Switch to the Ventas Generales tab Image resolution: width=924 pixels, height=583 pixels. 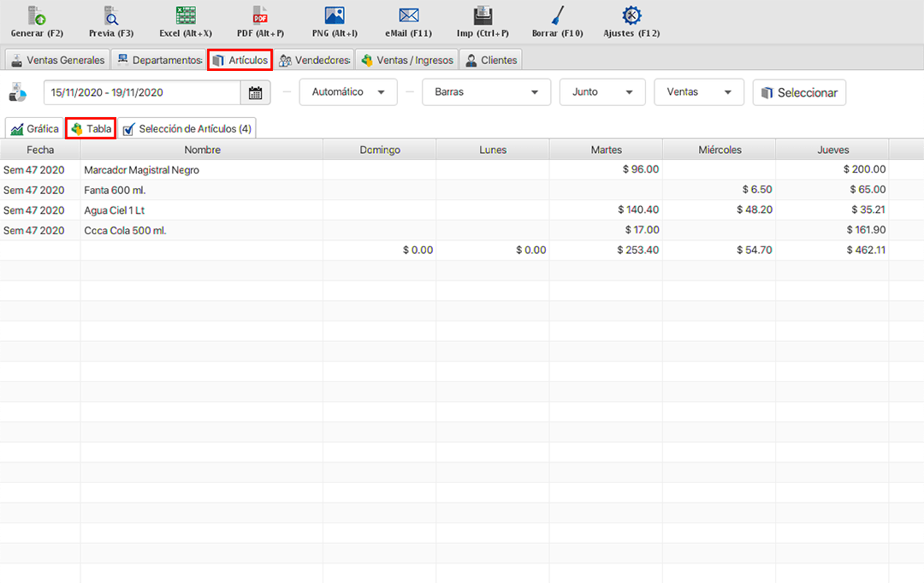click(58, 60)
